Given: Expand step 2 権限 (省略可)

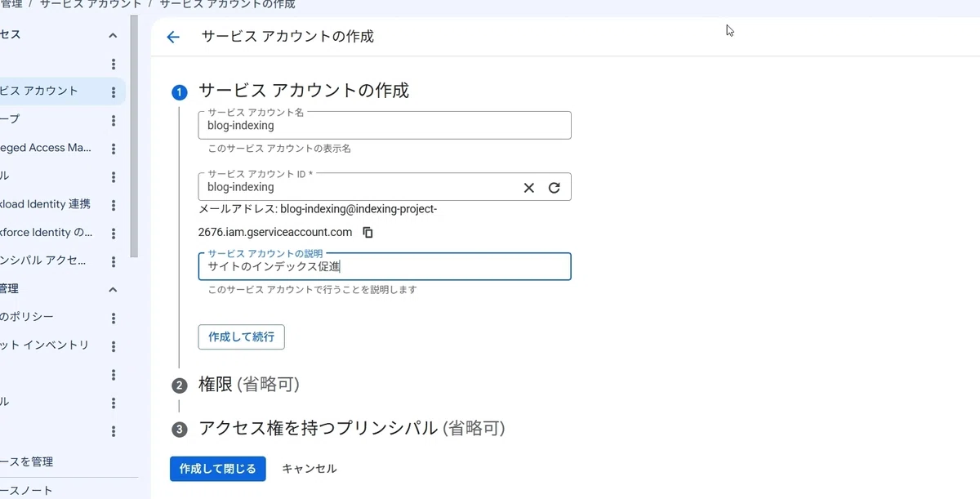Looking at the screenshot, I should [x=249, y=384].
